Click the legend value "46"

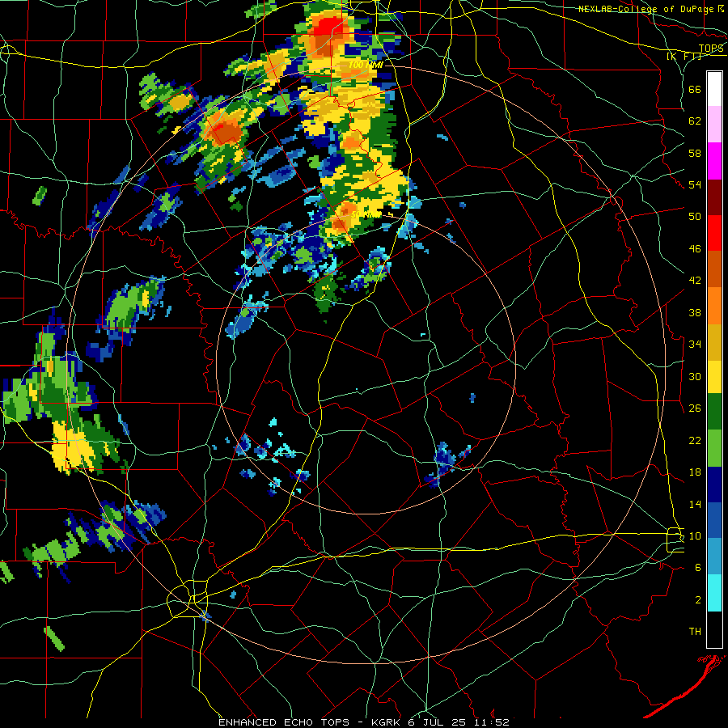point(695,248)
